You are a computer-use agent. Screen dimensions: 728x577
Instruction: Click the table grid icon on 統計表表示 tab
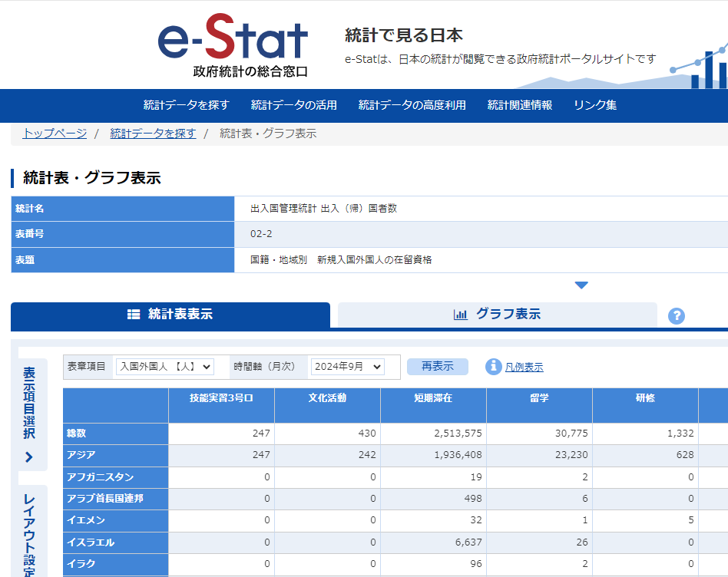click(x=134, y=315)
